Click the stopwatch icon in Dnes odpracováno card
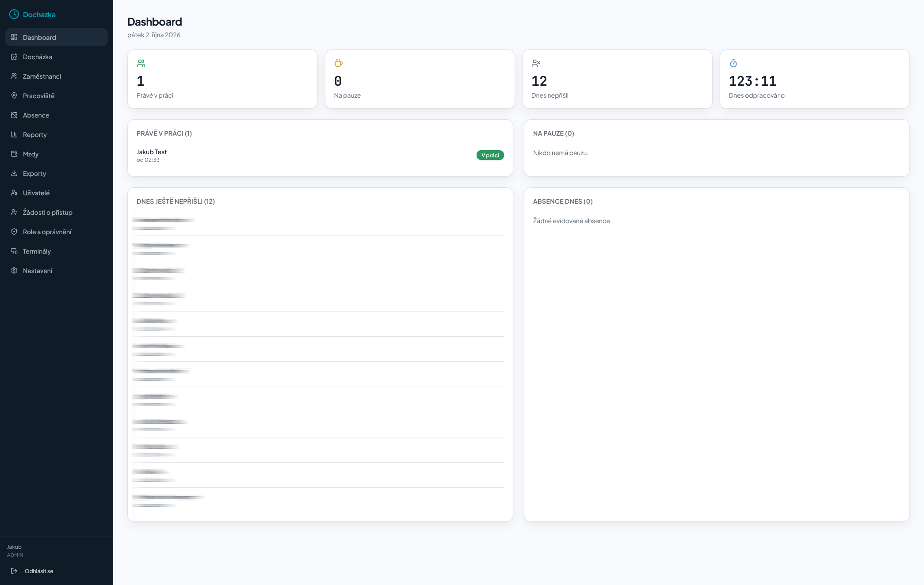Image resolution: width=924 pixels, height=585 pixels. tap(733, 63)
